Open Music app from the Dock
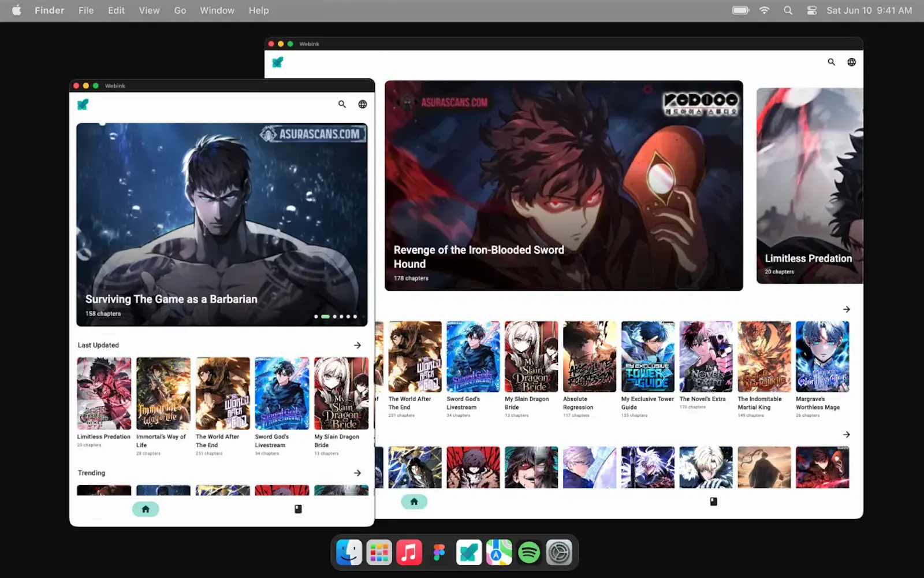This screenshot has height=578, width=924. click(x=409, y=553)
